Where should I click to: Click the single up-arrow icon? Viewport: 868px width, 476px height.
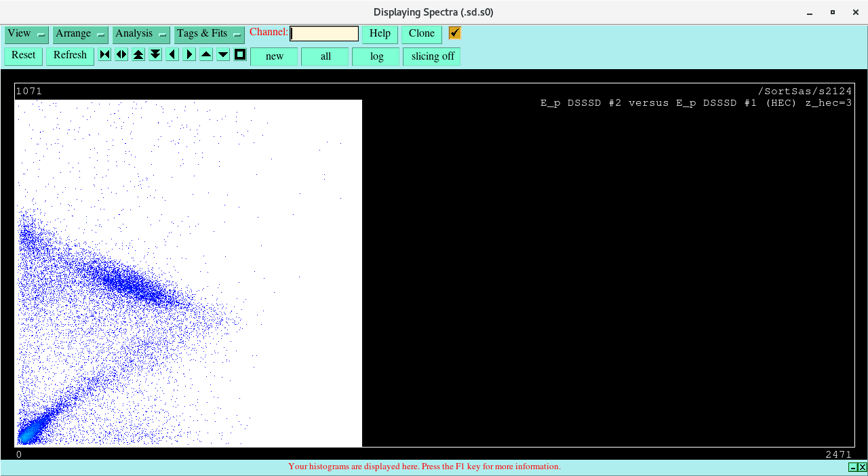pos(206,55)
